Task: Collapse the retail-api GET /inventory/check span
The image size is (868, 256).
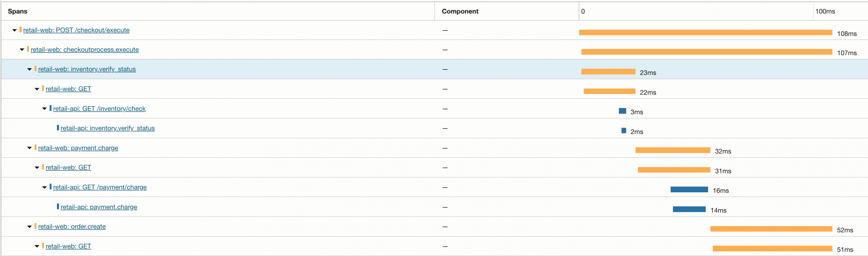Action: click(x=44, y=109)
